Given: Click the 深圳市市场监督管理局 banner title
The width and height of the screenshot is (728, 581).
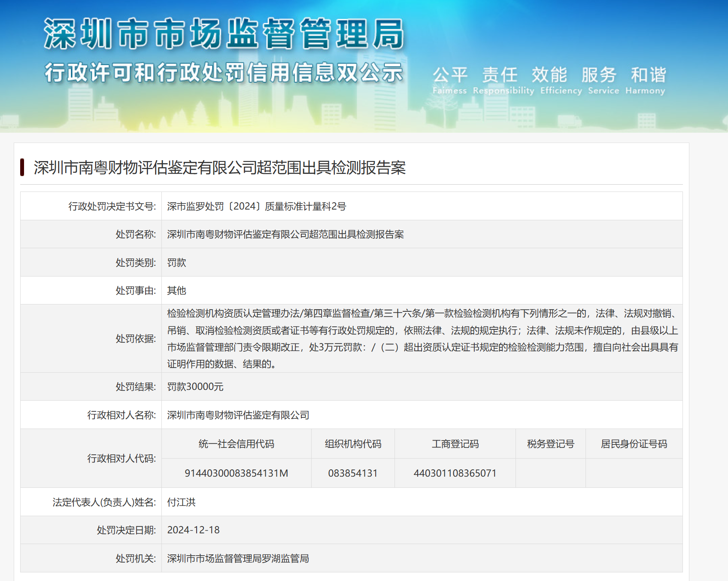Looking at the screenshot, I should point(224,33).
